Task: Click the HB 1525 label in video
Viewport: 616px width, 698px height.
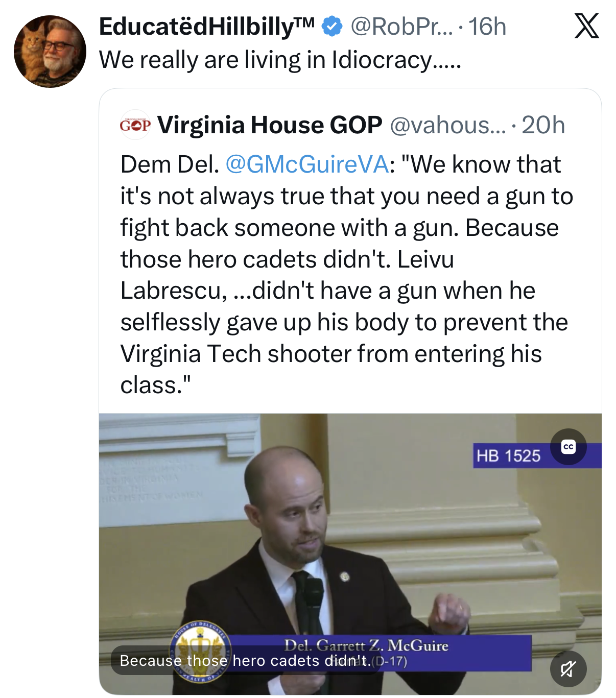Action: [508, 455]
